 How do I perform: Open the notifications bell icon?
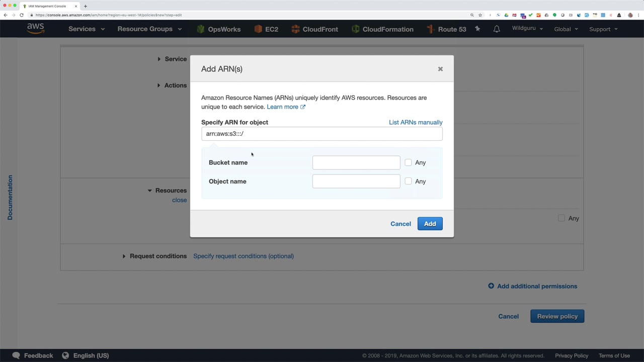click(497, 29)
